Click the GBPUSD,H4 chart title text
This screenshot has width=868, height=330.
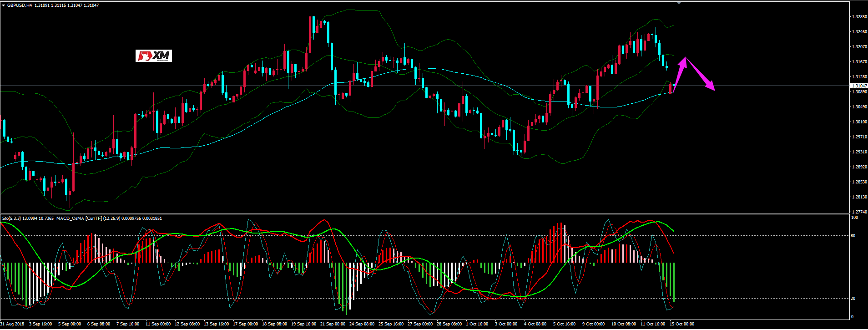(x=20, y=5)
